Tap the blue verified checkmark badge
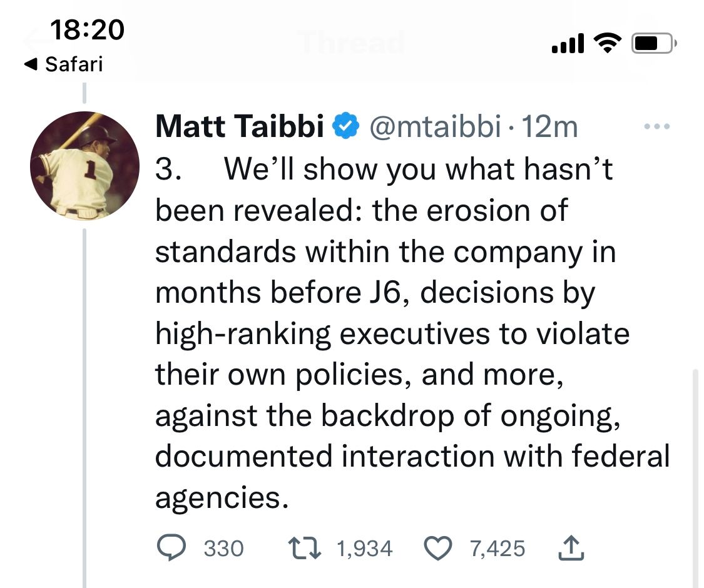Screen dimensions: 704x588 click(345, 126)
